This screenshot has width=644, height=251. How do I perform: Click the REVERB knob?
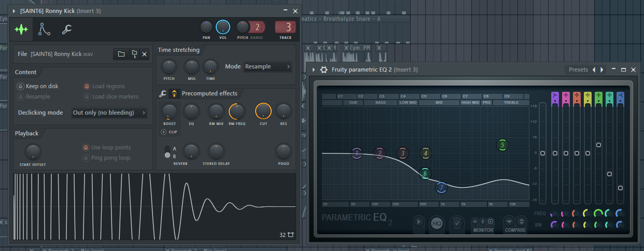(191, 151)
